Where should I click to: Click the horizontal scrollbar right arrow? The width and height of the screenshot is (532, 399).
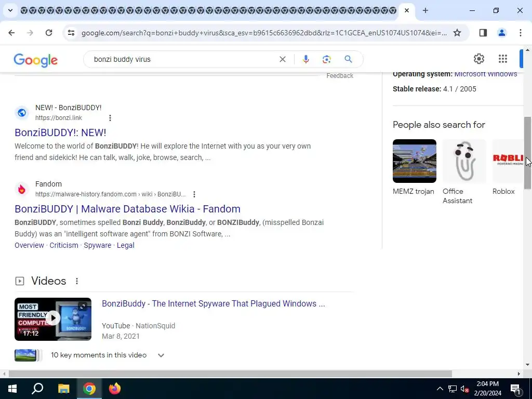[519, 374]
